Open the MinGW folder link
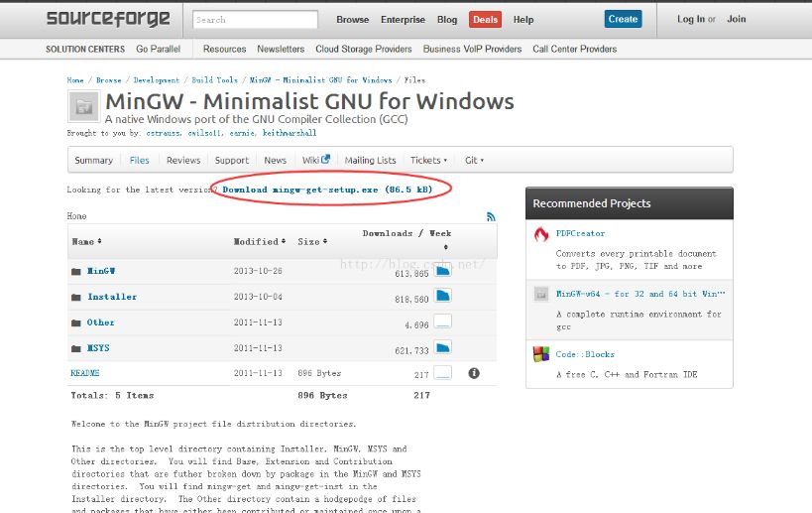Screen dimensions: 812x513 click(x=101, y=271)
